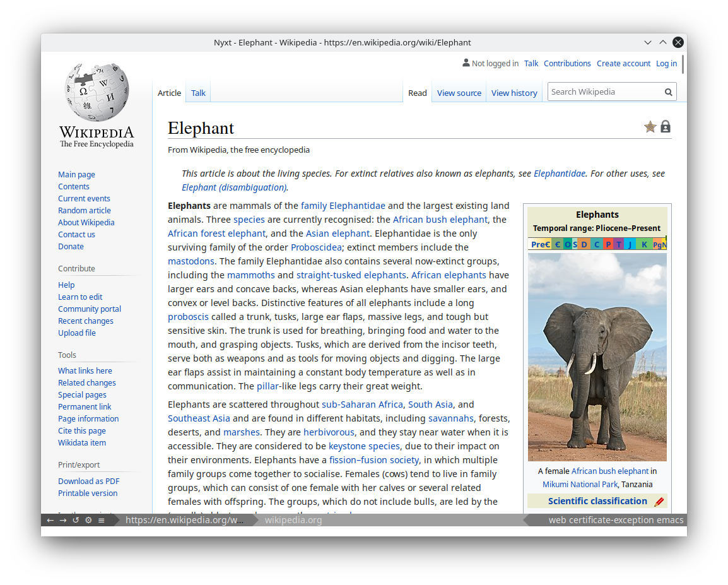Select the PreЄ period in timeline bar
Viewport: 728px width, 585px height.
[541, 244]
